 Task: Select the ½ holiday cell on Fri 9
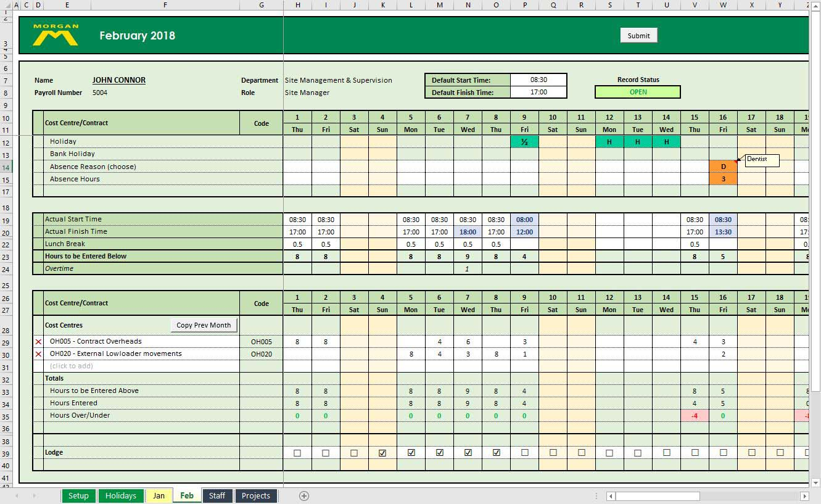[524, 142]
